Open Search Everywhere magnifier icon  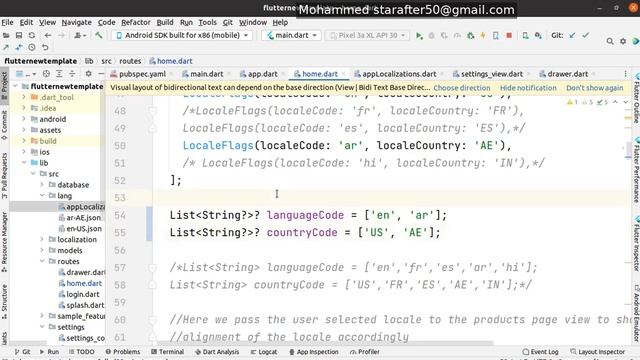point(610,41)
